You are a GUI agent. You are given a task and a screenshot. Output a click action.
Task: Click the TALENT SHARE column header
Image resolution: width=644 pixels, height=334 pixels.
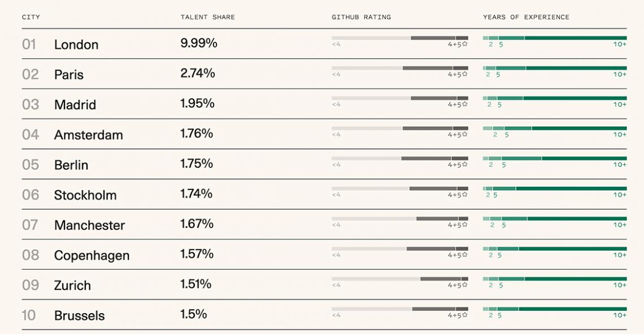coord(208,17)
